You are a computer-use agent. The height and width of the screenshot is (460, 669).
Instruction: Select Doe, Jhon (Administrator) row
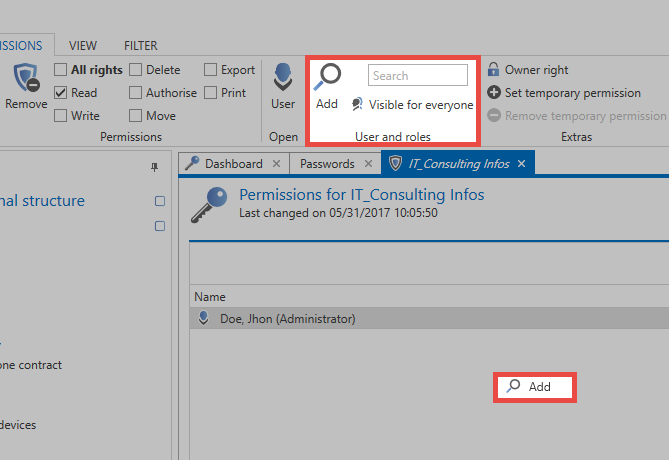tap(429, 318)
